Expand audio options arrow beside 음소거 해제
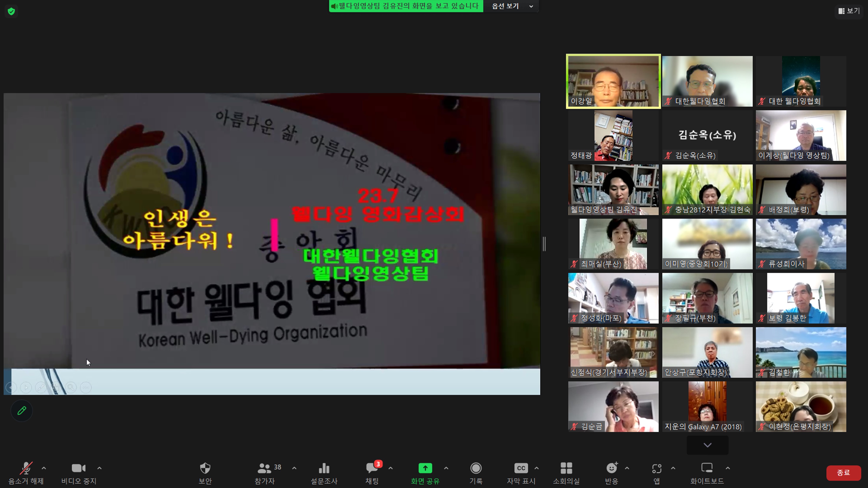 pyautogui.click(x=44, y=468)
